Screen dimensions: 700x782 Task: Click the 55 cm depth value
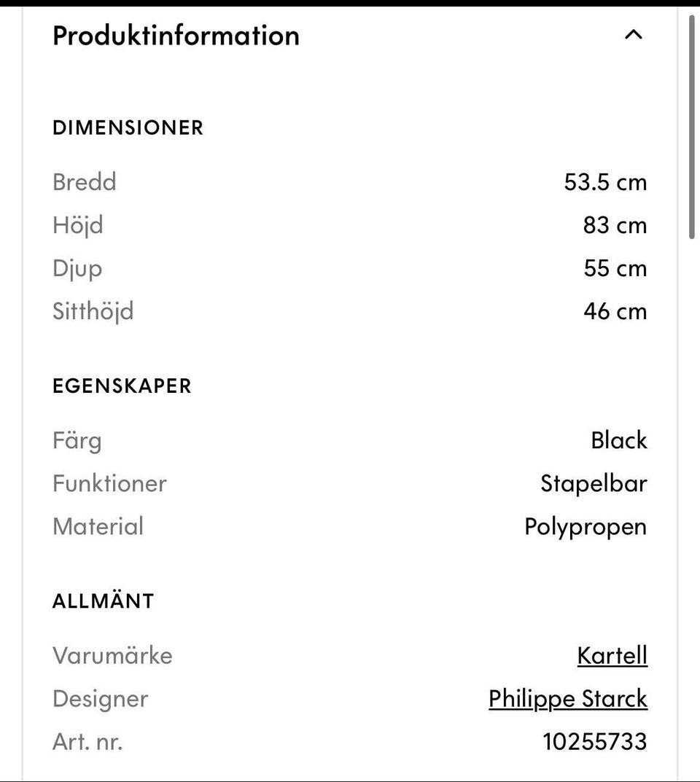pos(615,268)
